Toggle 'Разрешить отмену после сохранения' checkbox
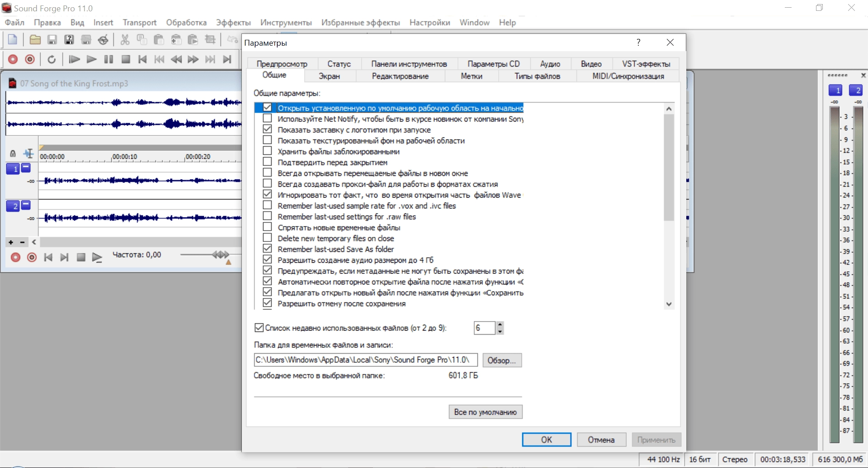The image size is (868, 468). [267, 303]
